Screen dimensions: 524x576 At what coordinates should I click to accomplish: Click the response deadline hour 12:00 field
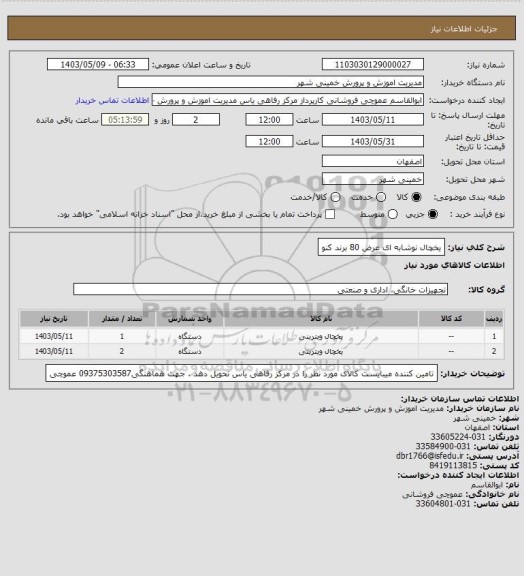coord(269,120)
